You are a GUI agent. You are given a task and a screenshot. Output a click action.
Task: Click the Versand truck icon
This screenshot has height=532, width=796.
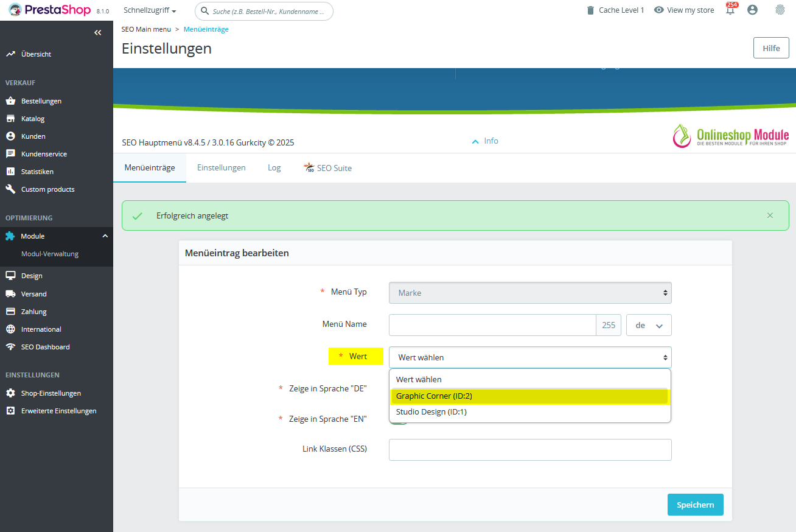click(10, 294)
